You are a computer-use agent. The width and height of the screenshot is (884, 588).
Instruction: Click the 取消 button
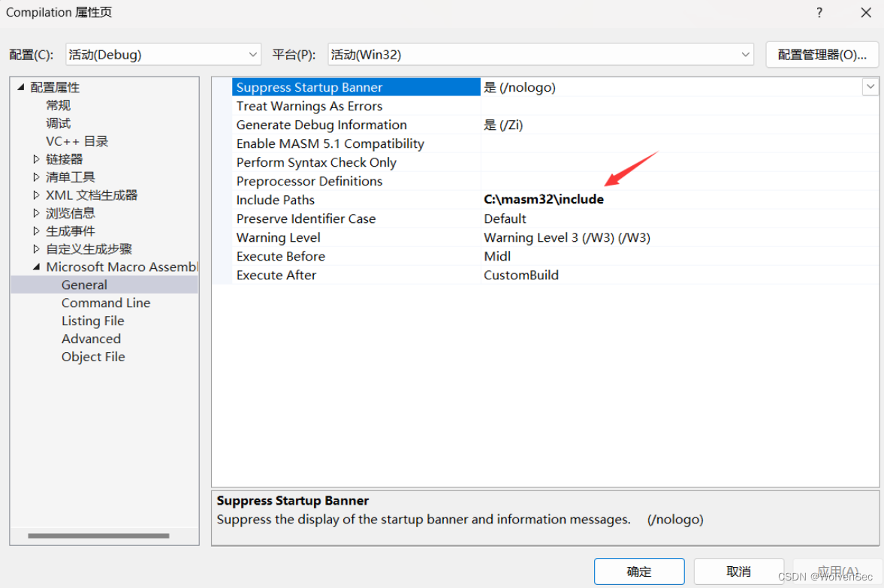[x=738, y=571]
